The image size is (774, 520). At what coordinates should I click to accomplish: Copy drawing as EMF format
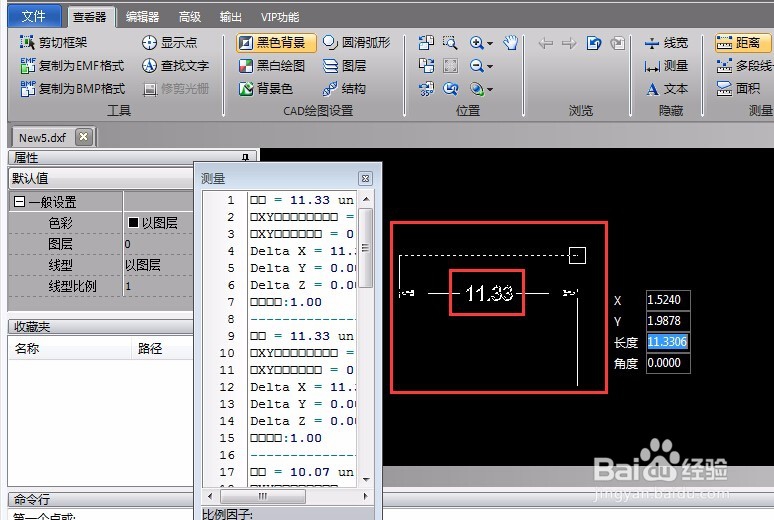click(72, 66)
